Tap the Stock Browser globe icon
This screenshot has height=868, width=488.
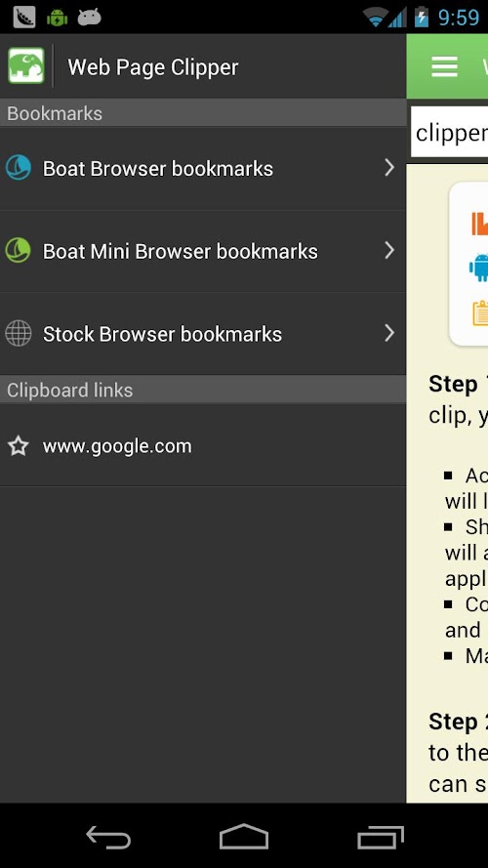[x=19, y=334]
